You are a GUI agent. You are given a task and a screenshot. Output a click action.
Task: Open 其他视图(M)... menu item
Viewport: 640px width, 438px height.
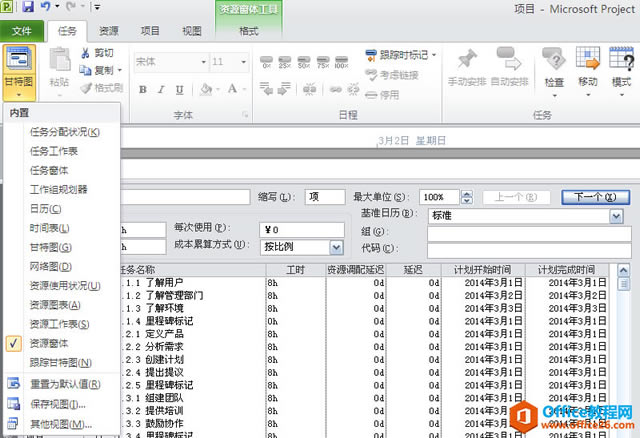[x=61, y=424]
